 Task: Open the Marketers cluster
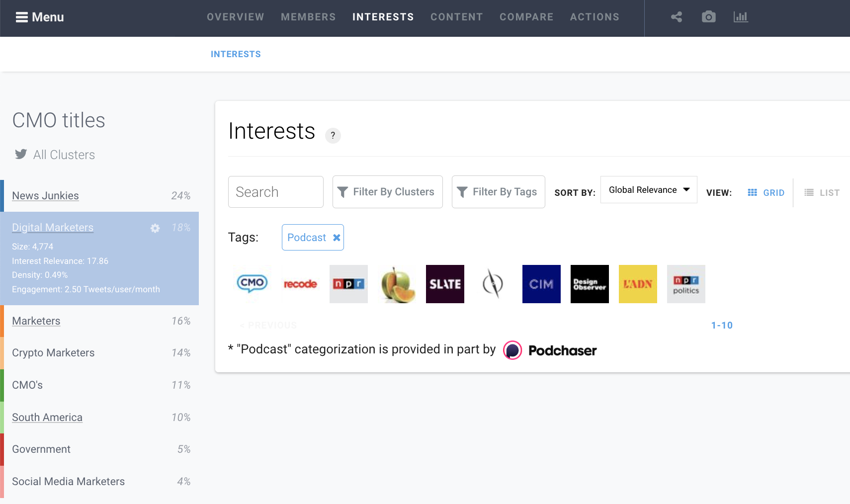coord(36,321)
